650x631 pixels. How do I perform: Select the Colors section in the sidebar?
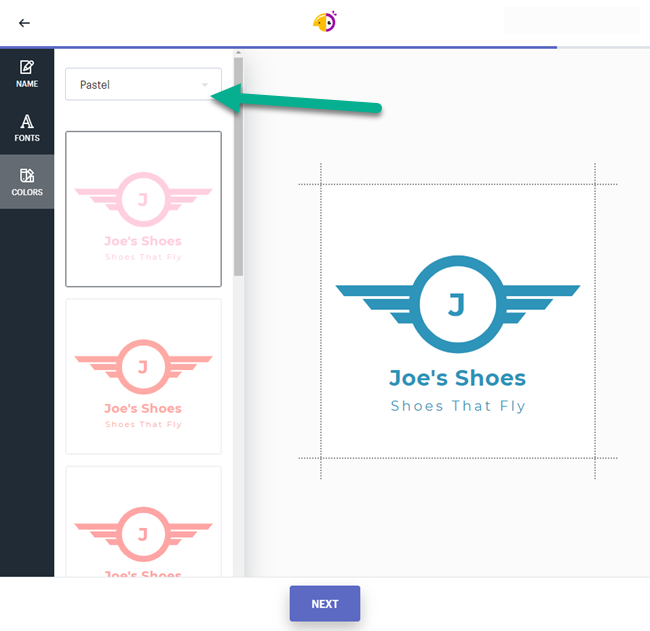coord(27,181)
